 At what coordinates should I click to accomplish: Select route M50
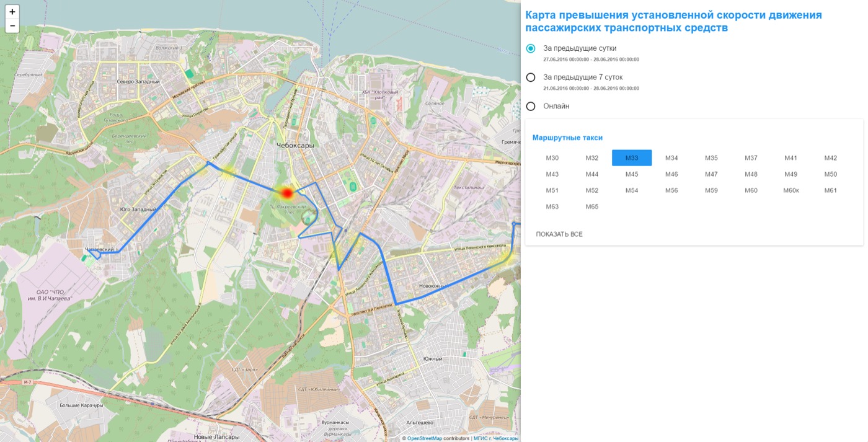[831, 174]
